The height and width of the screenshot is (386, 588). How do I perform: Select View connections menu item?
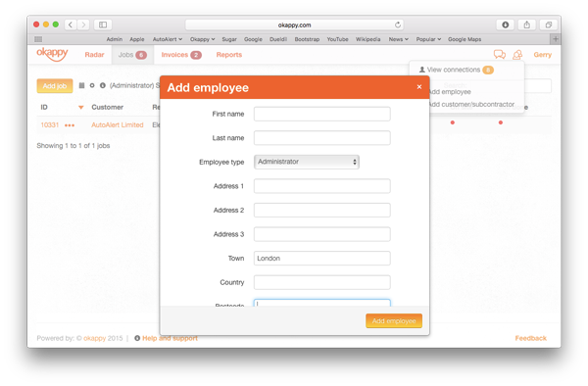[x=456, y=70]
